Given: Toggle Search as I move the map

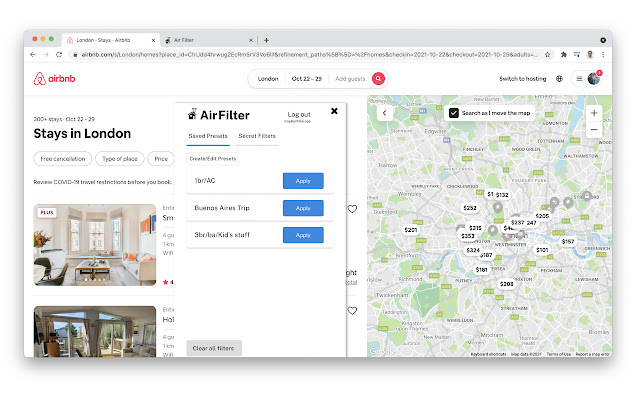Looking at the screenshot, I should tap(453, 113).
